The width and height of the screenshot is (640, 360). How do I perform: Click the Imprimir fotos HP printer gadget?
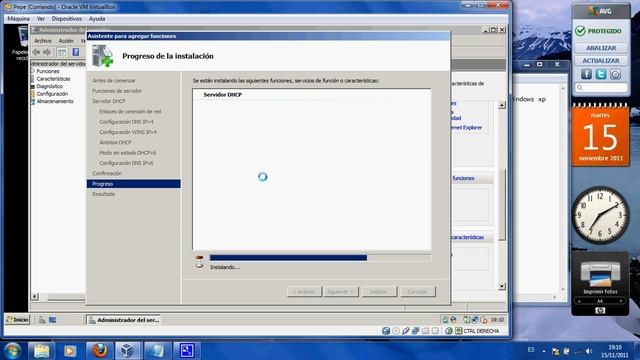(x=600, y=283)
